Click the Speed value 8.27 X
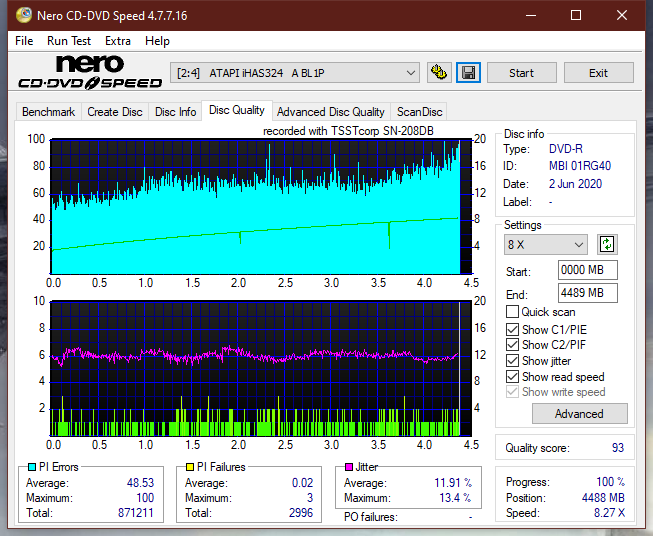This screenshot has width=653, height=536. [609, 513]
